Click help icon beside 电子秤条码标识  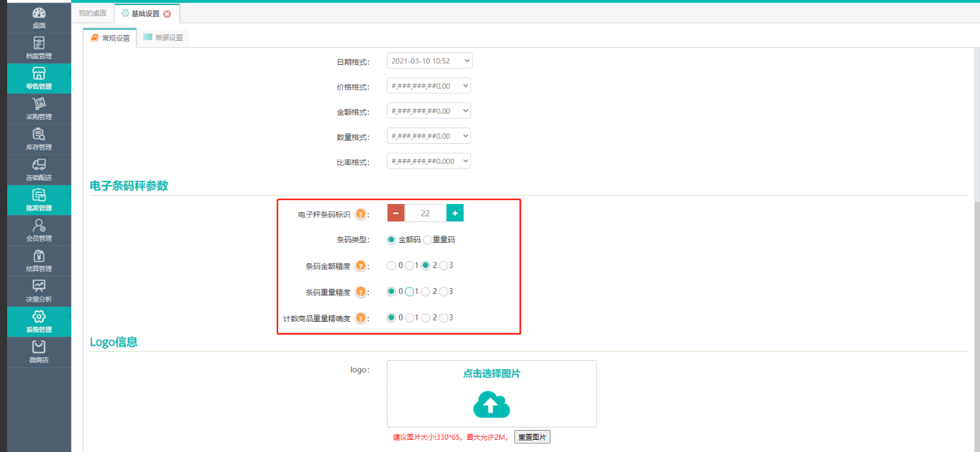(x=361, y=214)
